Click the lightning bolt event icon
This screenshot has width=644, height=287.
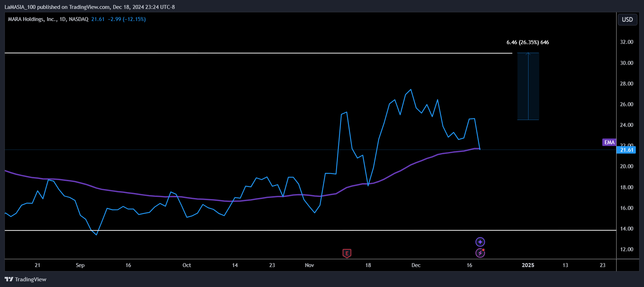point(480,253)
